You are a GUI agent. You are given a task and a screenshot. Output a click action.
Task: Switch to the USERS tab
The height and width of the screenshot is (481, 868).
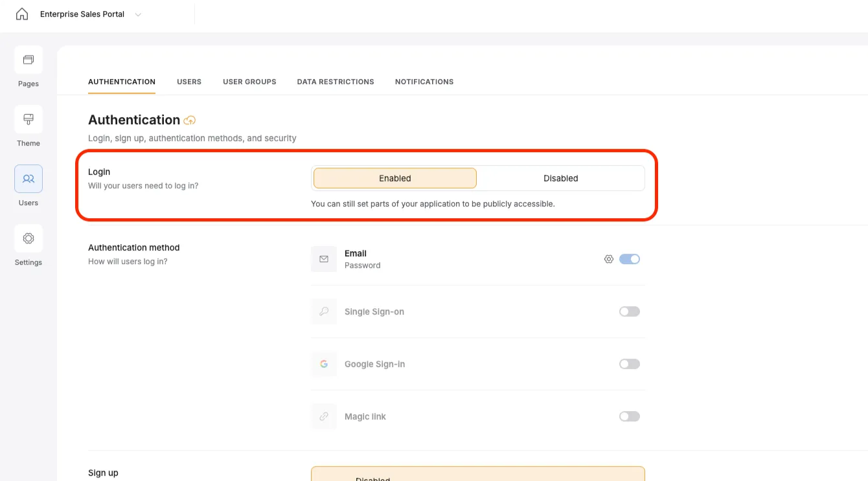(x=189, y=82)
